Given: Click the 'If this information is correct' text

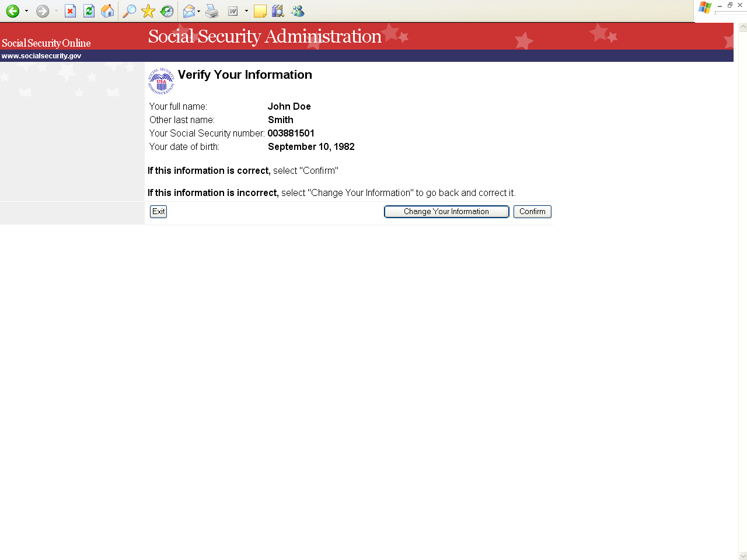Looking at the screenshot, I should pyautogui.click(x=209, y=170).
